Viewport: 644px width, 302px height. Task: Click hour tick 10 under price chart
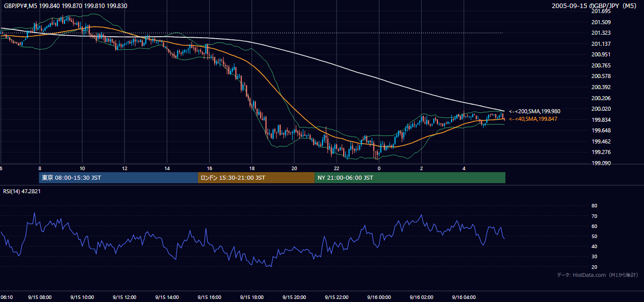[x=82, y=169]
